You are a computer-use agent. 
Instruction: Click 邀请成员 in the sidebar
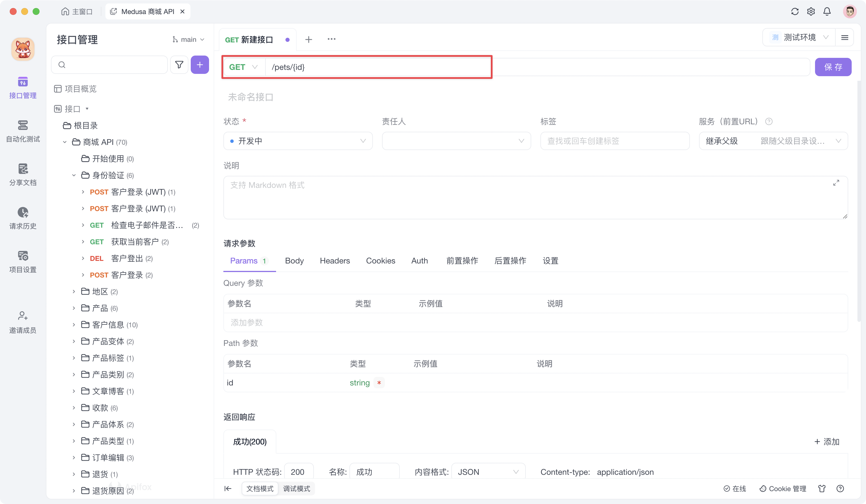point(23,322)
